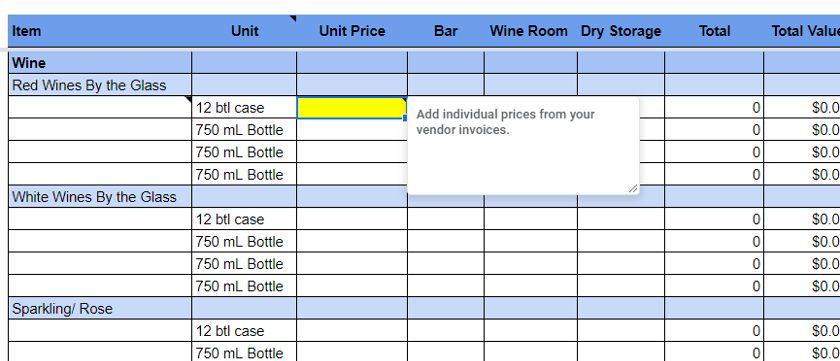Click the Total 0 cell in first red wine row
840x361 pixels.
pyautogui.click(x=714, y=108)
